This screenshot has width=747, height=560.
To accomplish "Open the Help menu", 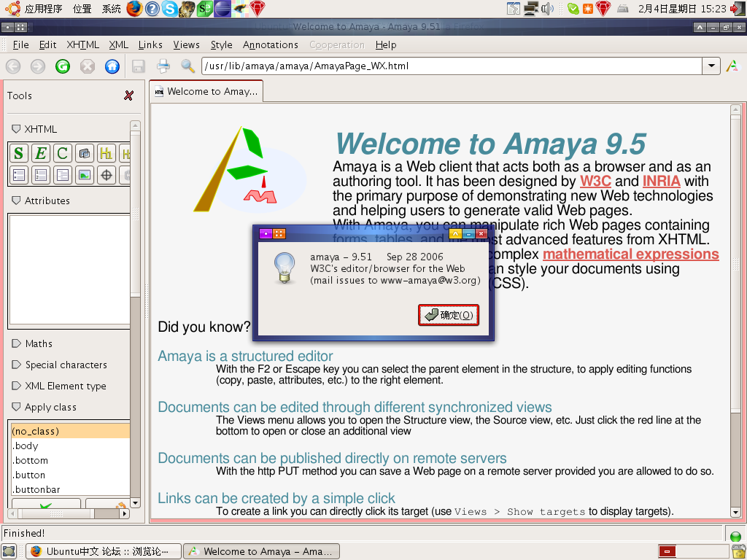I will pos(386,44).
